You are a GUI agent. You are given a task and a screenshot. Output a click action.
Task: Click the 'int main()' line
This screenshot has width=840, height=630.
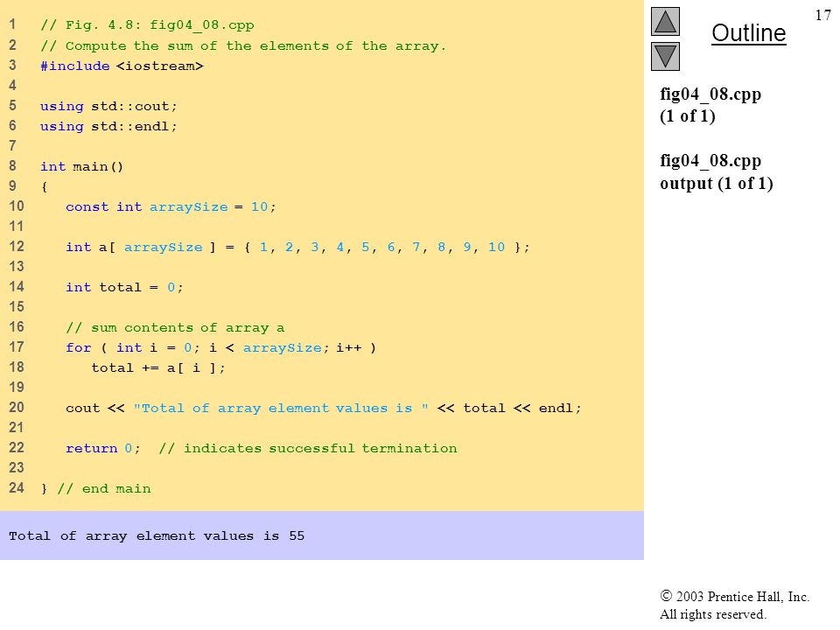coord(82,166)
